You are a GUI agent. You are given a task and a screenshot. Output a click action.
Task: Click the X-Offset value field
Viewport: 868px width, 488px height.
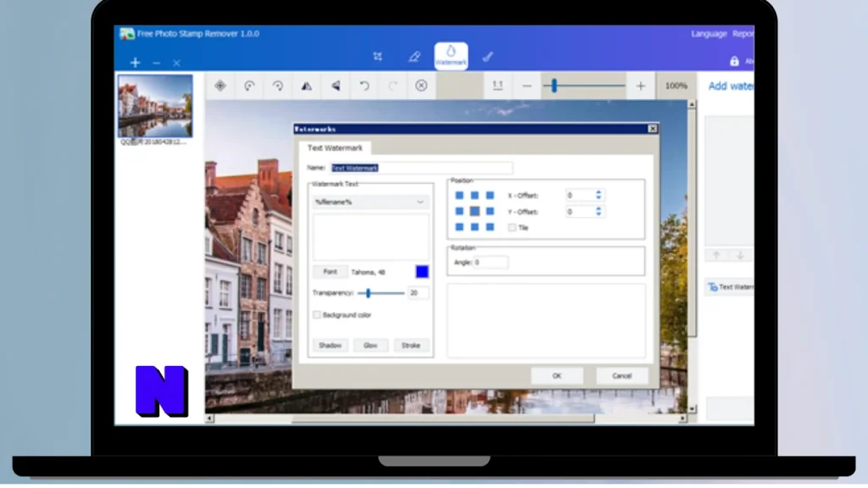click(x=580, y=196)
